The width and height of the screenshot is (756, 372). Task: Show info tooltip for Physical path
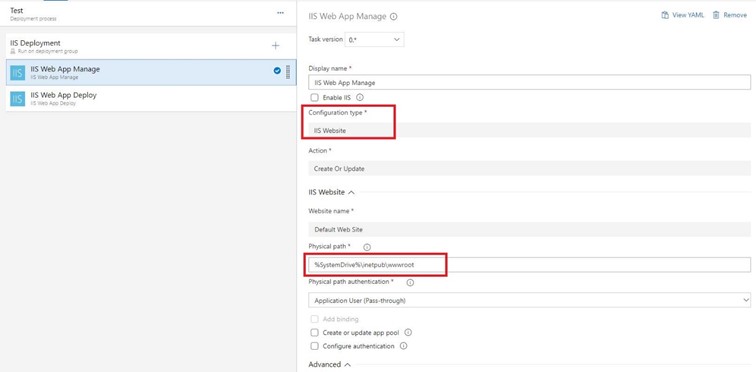coord(367,247)
